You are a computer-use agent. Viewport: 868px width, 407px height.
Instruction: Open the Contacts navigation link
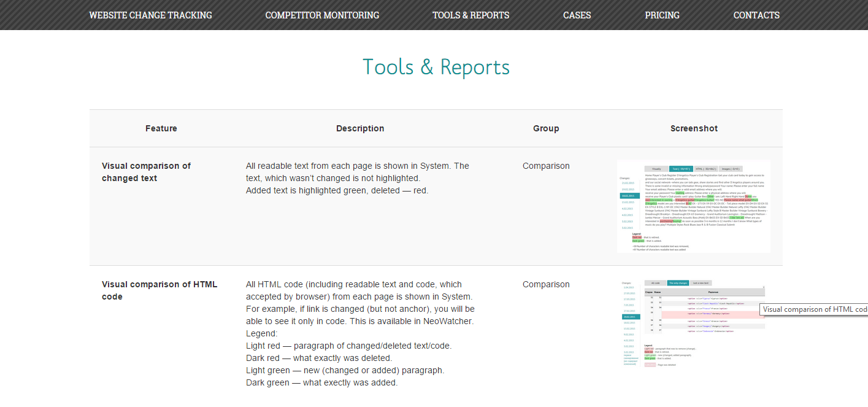[756, 15]
